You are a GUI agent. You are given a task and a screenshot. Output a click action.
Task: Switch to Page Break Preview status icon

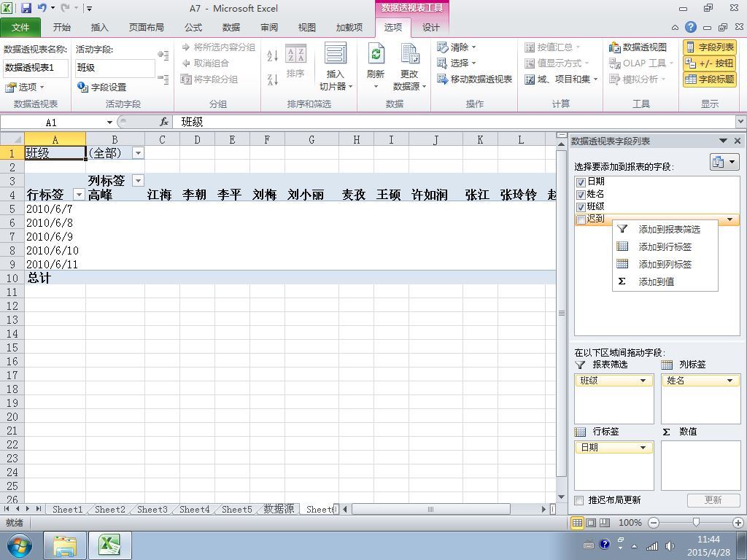[x=605, y=523]
